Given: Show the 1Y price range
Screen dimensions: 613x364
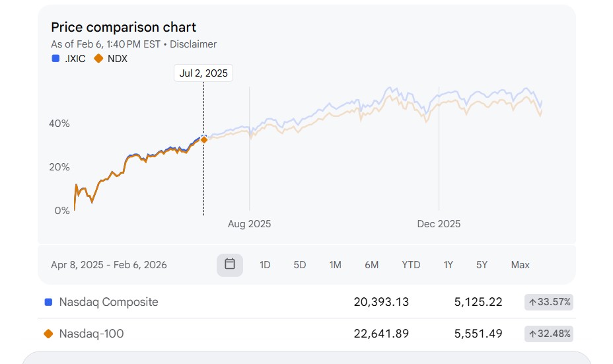Looking at the screenshot, I should pyautogui.click(x=448, y=265).
